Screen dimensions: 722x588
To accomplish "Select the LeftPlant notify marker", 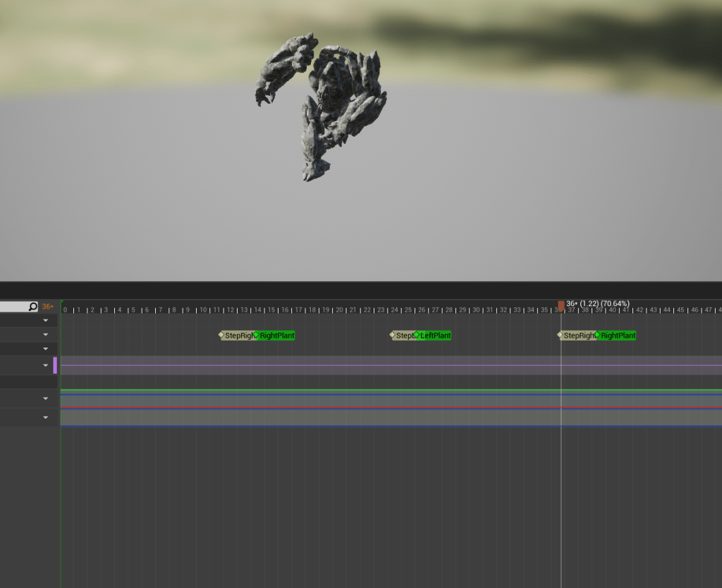I will 434,336.
